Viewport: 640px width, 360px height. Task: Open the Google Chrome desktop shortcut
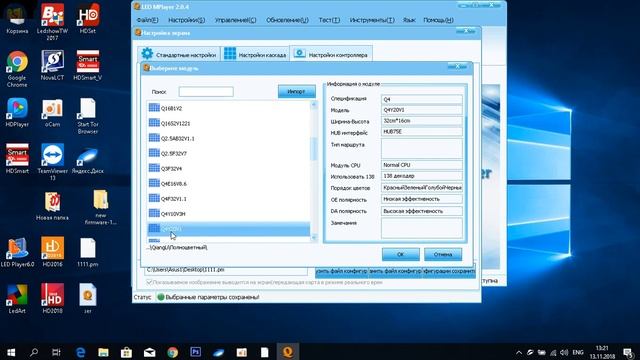pyautogui.click(x=17, y=69)
